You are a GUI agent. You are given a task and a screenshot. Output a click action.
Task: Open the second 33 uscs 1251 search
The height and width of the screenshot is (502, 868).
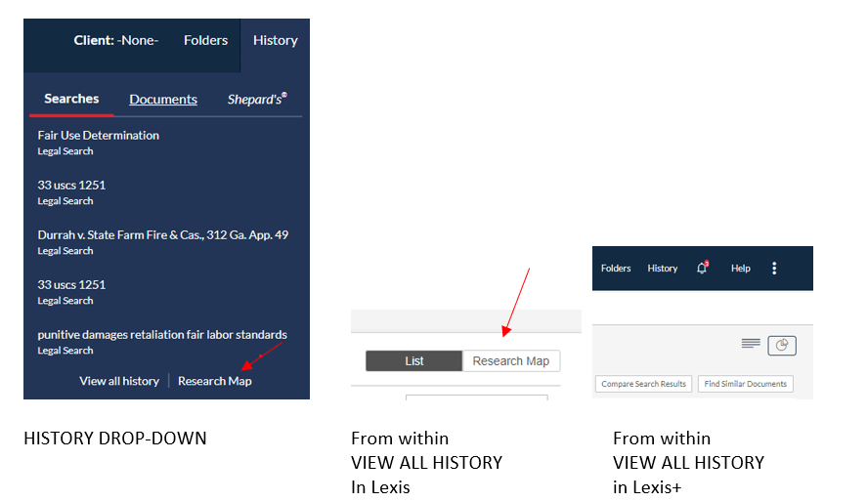coord(71,285)
